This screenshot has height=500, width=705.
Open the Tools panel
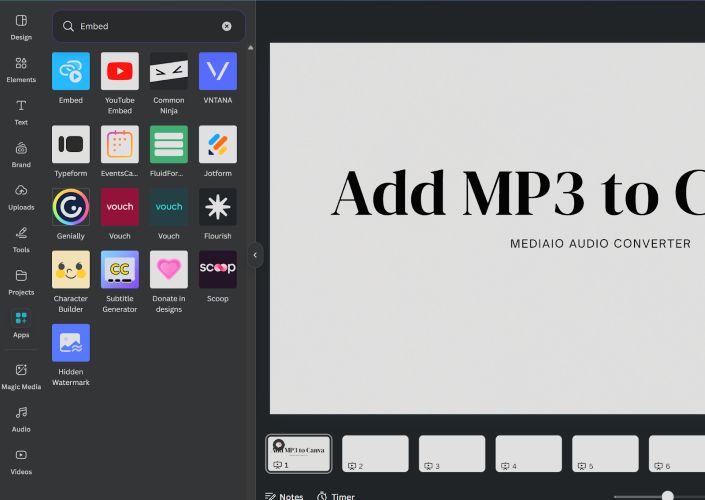21,240
